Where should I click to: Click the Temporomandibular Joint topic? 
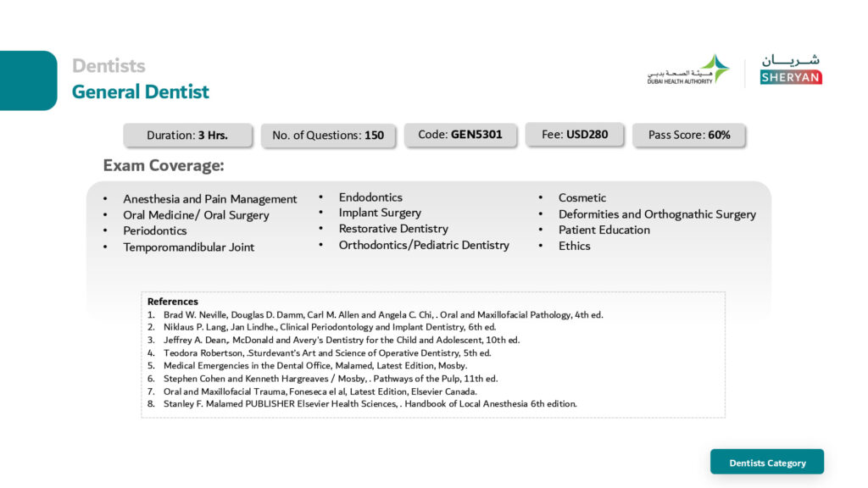click(188, 247)
